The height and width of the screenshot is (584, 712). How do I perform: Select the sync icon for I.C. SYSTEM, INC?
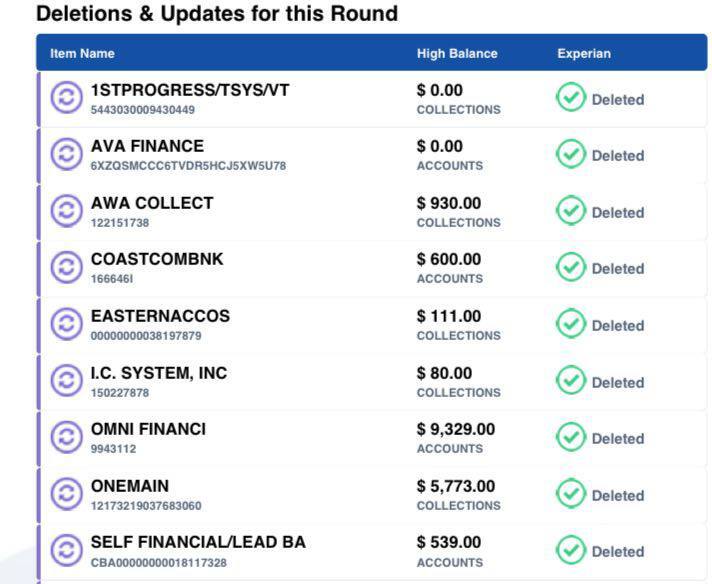[x=66, y=382]
